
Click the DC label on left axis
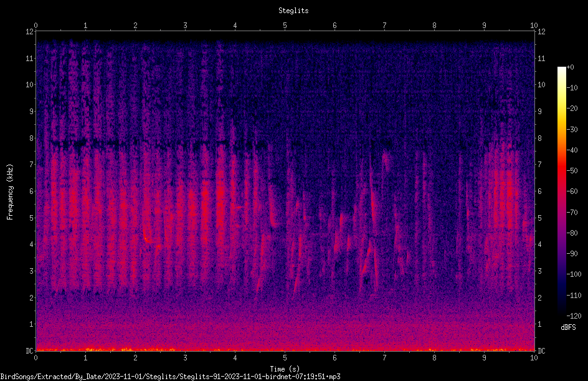(29, 350)
